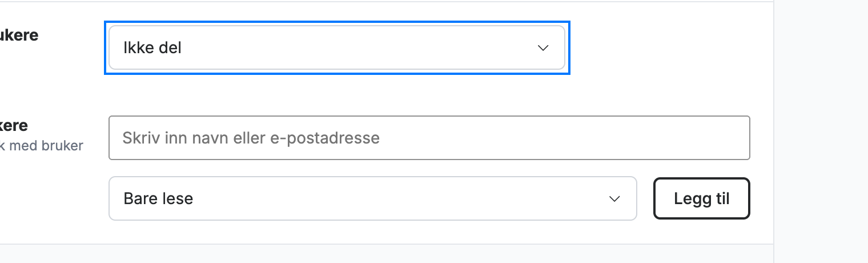Expand the access level selector showing Bare lese
Viewport: 868px width, 263px height.
372,198
